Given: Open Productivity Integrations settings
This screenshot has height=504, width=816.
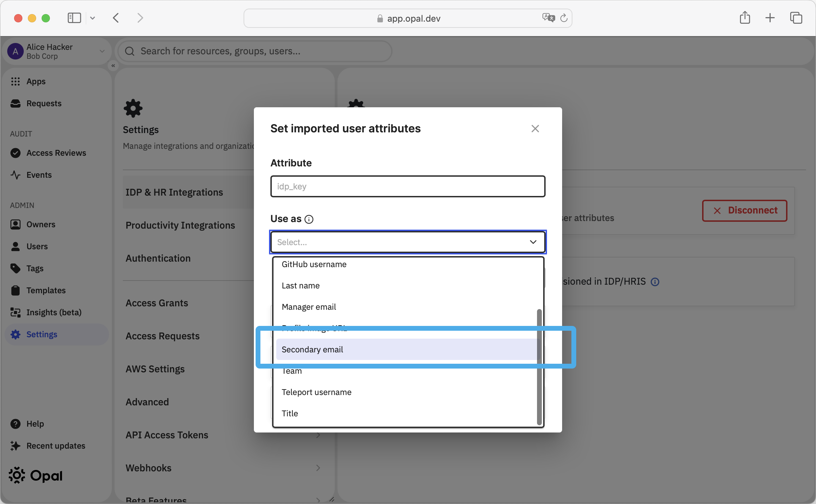Looking at the screenshot, I should click(180, 225).
